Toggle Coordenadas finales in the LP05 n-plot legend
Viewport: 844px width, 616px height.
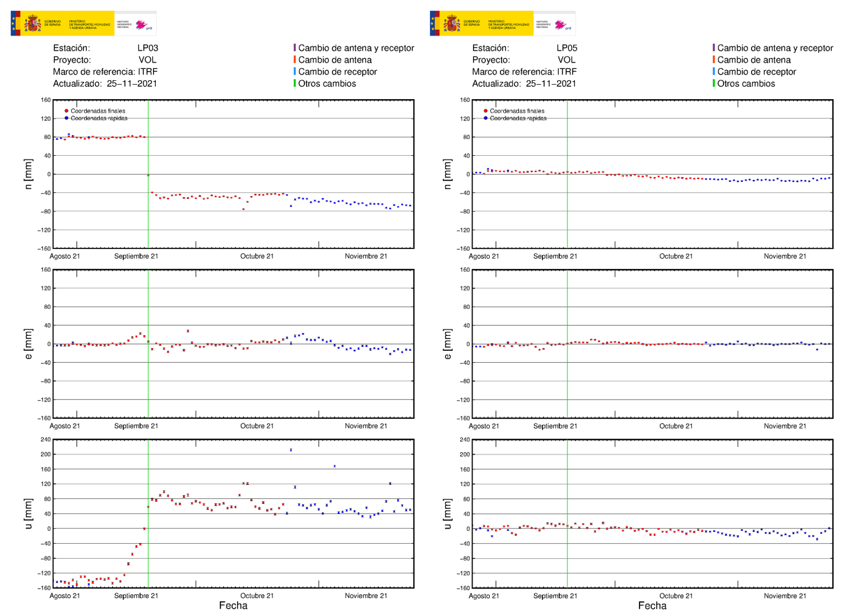pyautogui.click(x=484, y=110)
